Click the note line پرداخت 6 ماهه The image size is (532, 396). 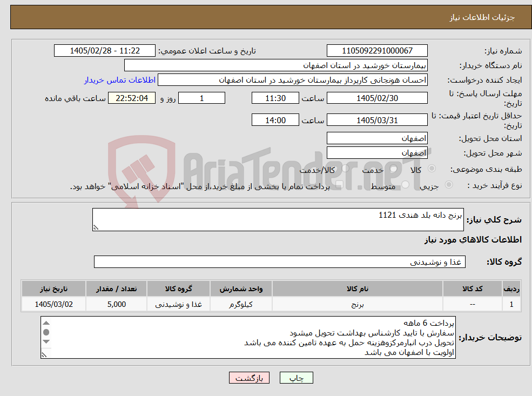[x=428, y=323]
